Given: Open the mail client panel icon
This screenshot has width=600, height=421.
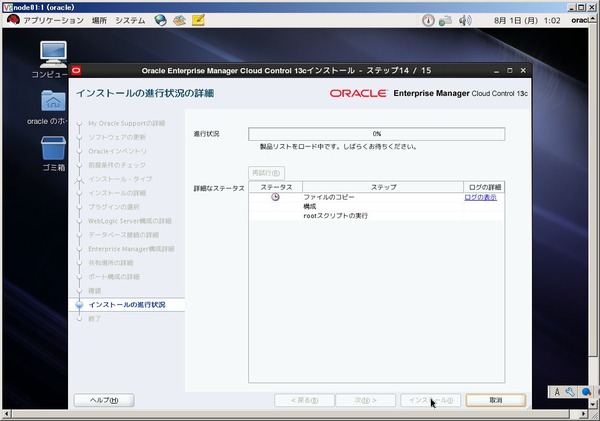Looking at the screenshot, I should coord(179,20).
